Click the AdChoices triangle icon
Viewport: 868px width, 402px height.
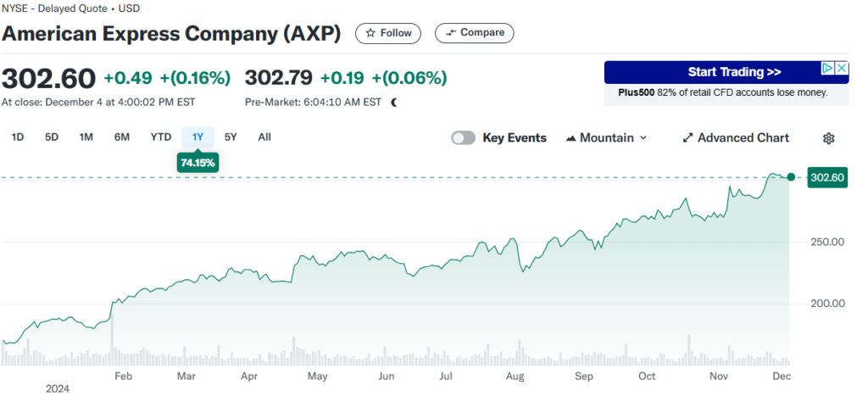point(828,69)
